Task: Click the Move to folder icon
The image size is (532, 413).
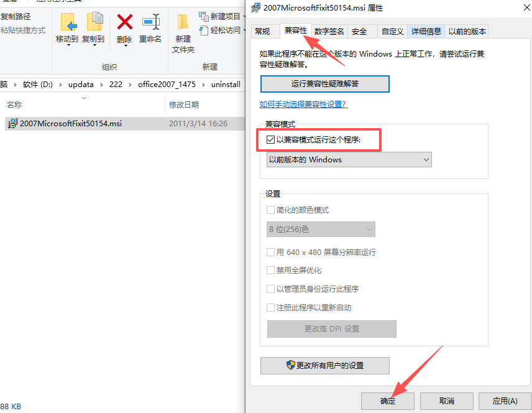Action: (68, 22)
